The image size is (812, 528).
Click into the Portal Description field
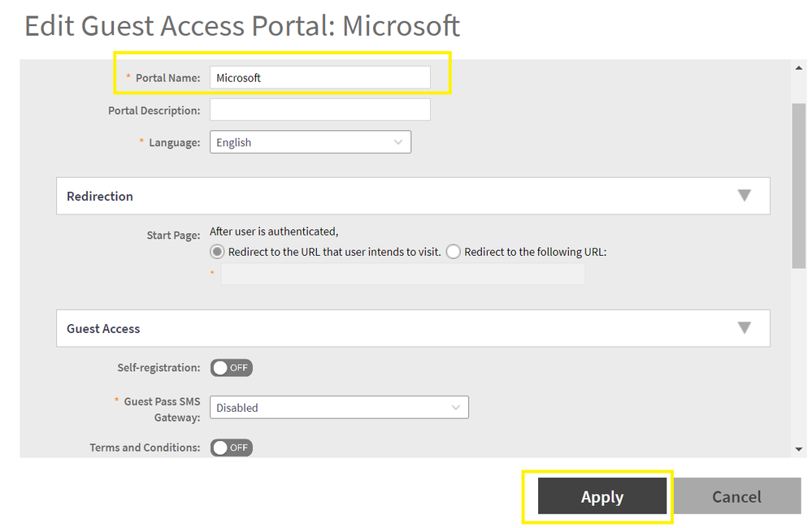click(319, 110)
